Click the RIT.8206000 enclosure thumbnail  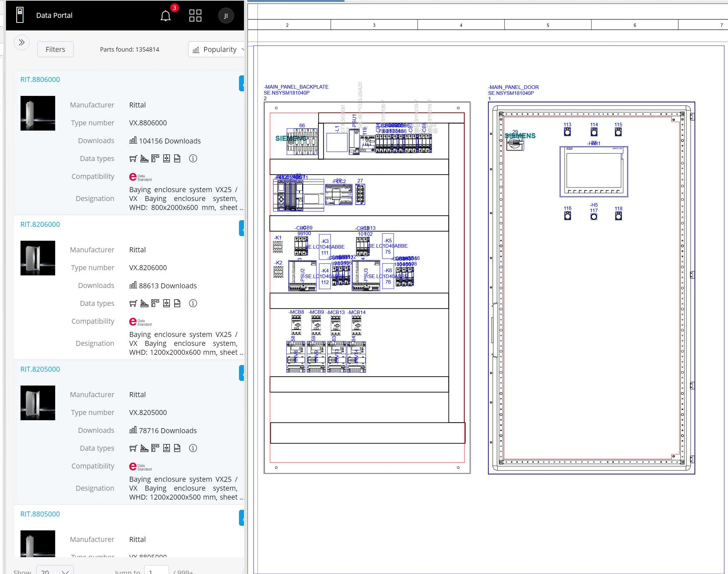click(38, 258)
